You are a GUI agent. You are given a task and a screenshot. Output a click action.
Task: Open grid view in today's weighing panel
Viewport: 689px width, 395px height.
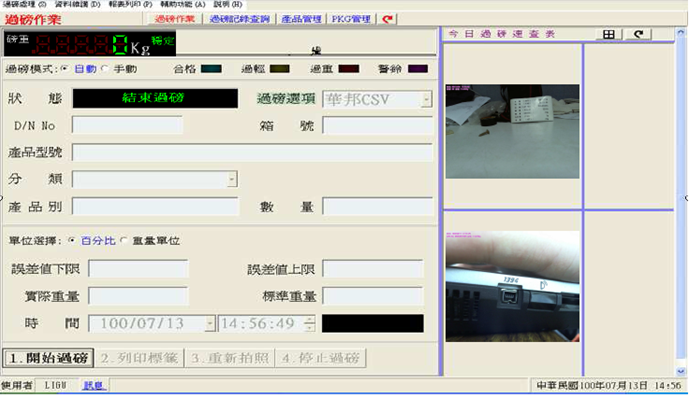click(x=609, y=34)
